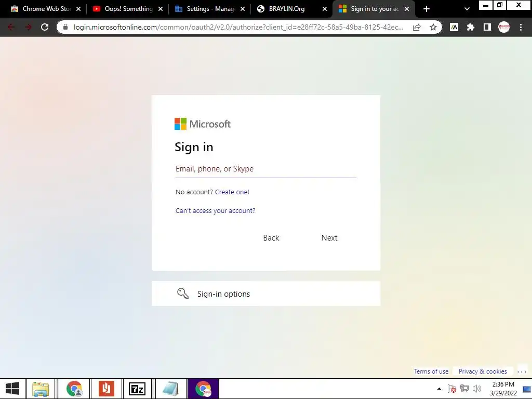Viewport: 532px width, 399px height.
Task: Click the browser forward arrow
Action: 28,27
